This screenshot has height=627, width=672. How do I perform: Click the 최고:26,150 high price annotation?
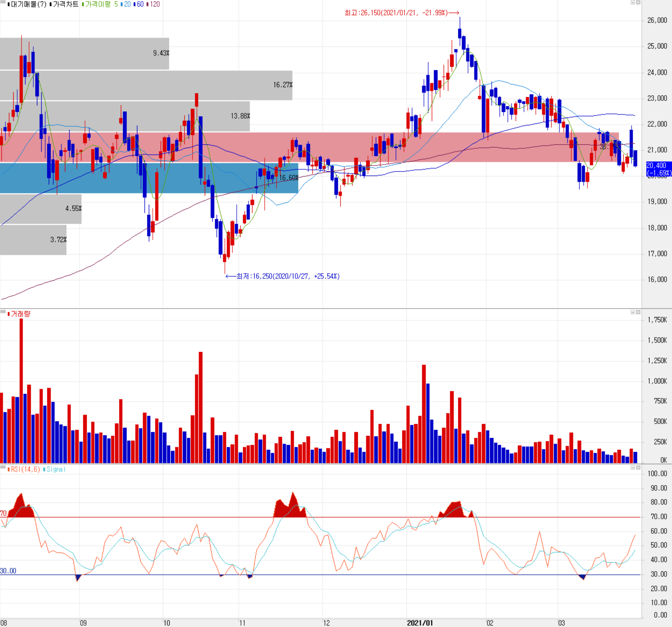pos(402,13)
